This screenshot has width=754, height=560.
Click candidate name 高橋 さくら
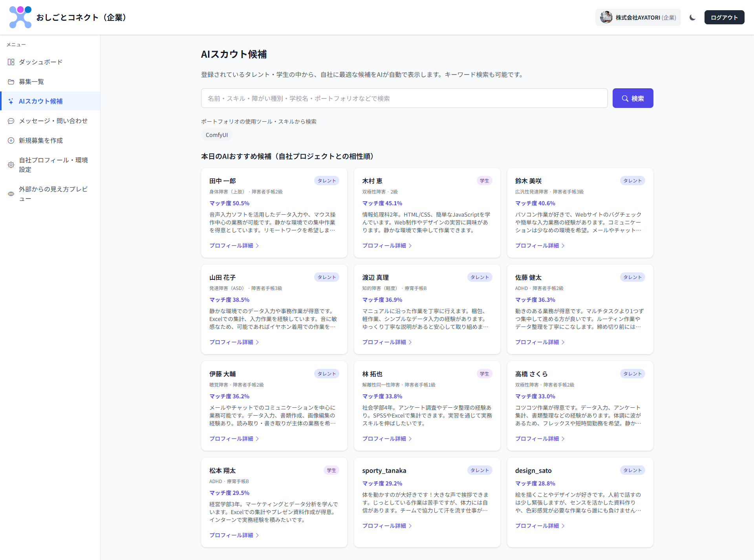click(531, 374)
